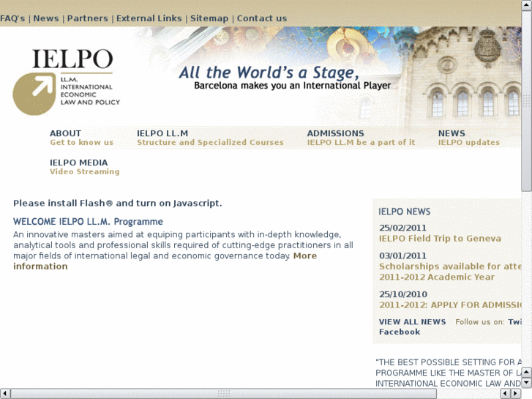Click the IELPO NEWS heading

point(404,212)
